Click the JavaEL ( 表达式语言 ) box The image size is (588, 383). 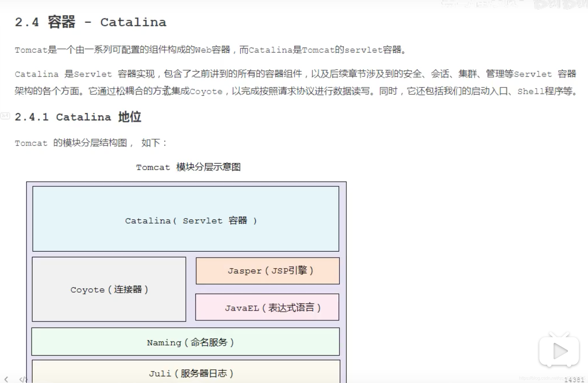[267, 307]
